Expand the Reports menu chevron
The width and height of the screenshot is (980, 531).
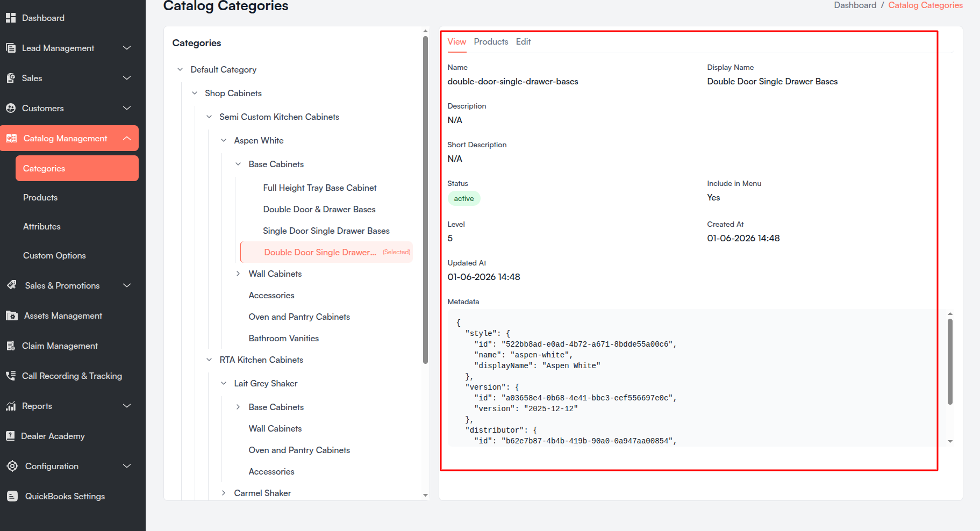(127, 406)
